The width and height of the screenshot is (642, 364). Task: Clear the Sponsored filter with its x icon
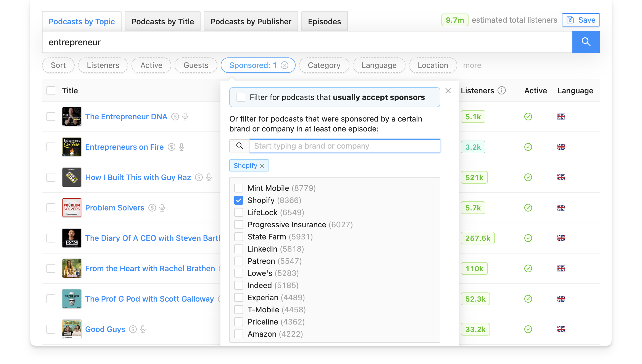(285, 65)
